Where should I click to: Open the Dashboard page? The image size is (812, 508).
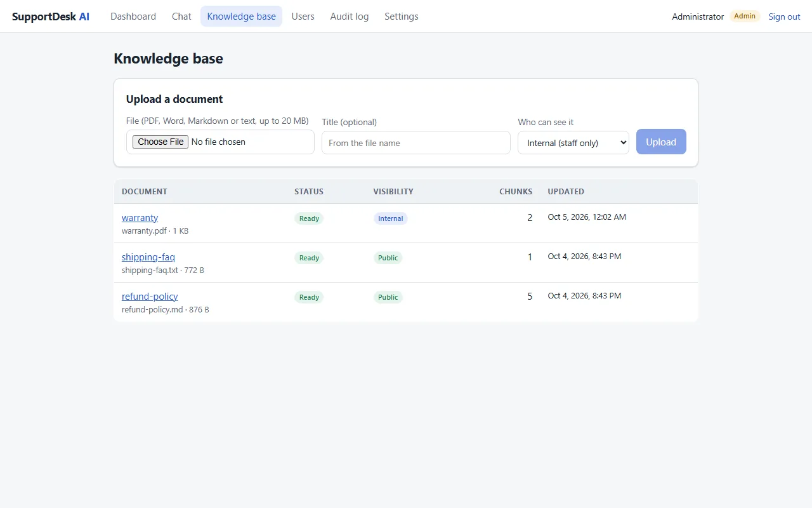point(133,17)
